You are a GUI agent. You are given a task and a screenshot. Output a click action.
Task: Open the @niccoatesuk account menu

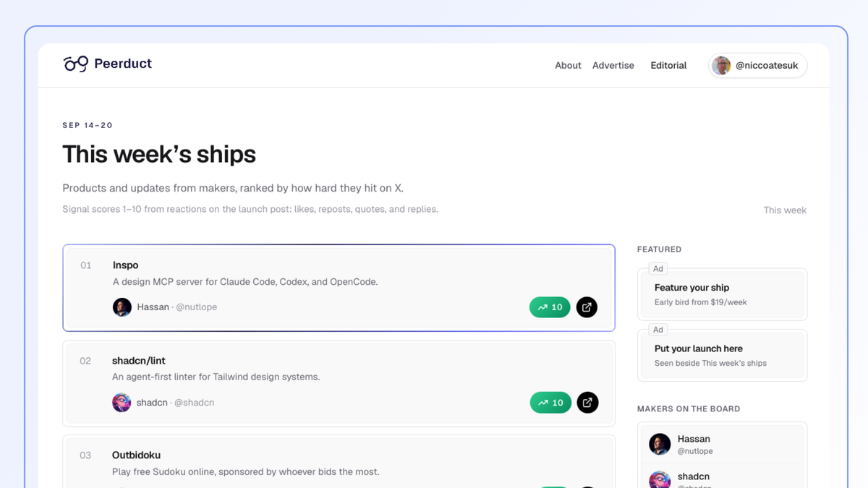tap(758, 66)
